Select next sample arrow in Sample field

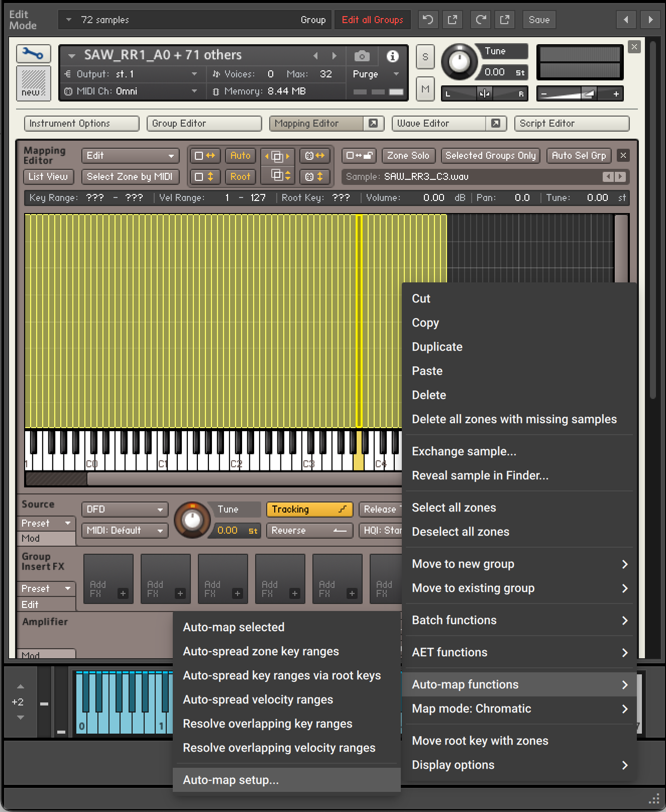[x=620, y=176]
